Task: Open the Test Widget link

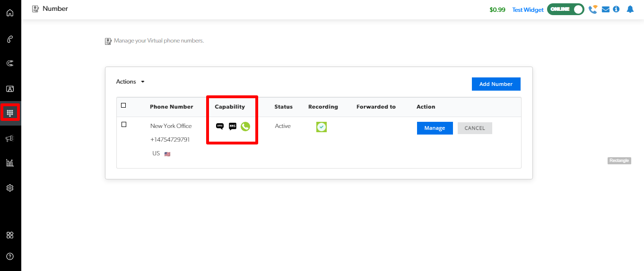Action: click(528, 10)
